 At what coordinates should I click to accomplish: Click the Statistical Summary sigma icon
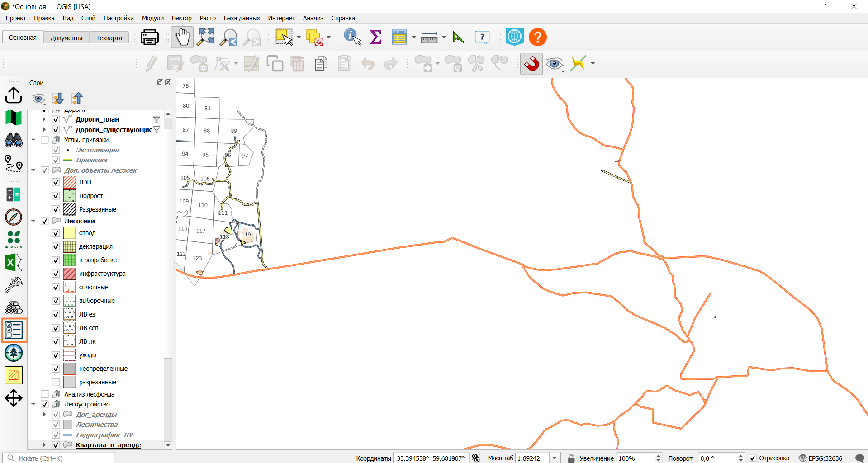click(376, 37)
